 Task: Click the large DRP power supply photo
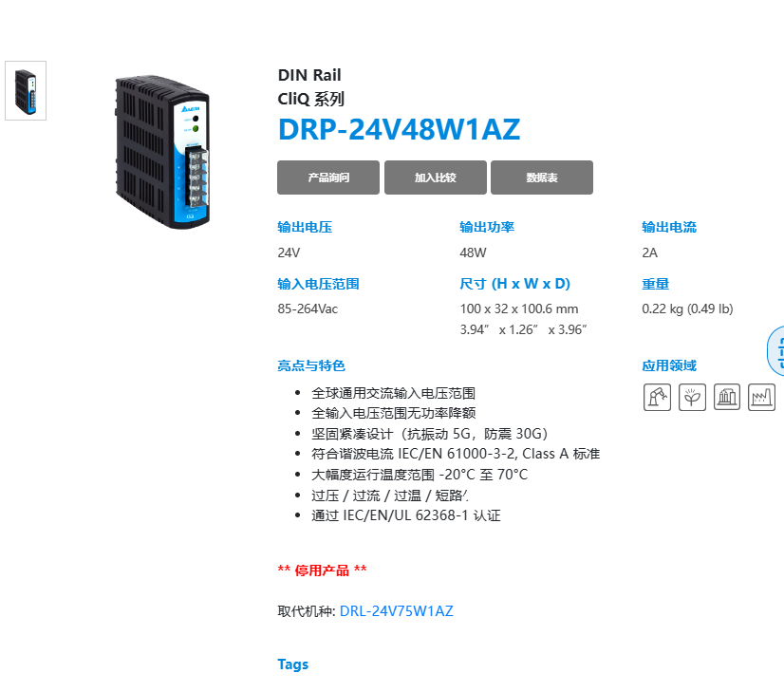click(x=162, y=152)
